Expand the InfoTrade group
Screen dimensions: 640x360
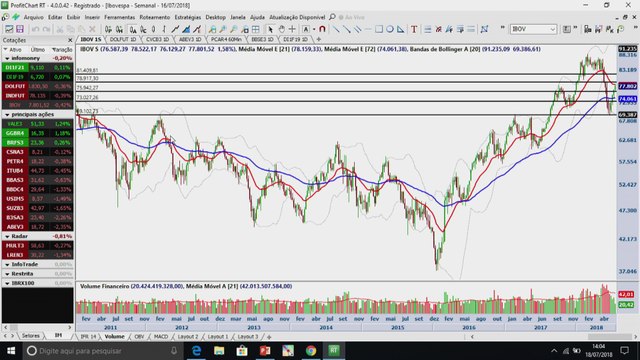(x=7, y=264)
